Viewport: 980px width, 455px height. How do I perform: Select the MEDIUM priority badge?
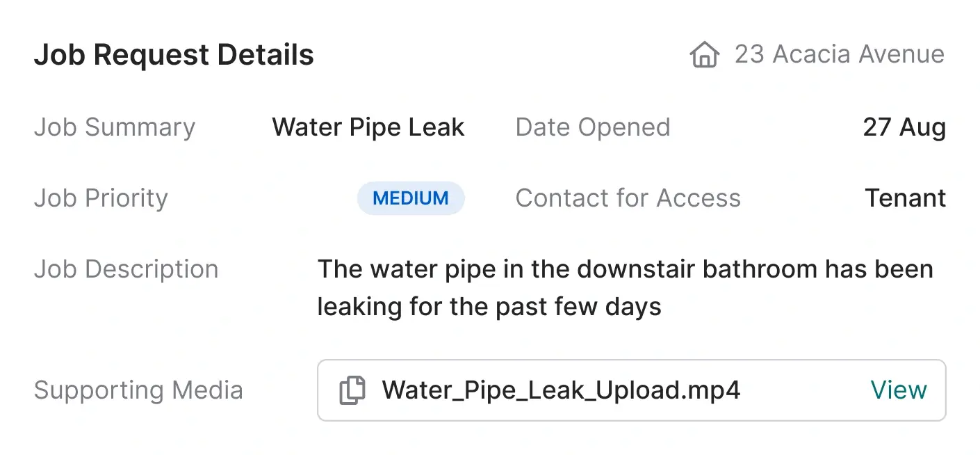[411, 198]
